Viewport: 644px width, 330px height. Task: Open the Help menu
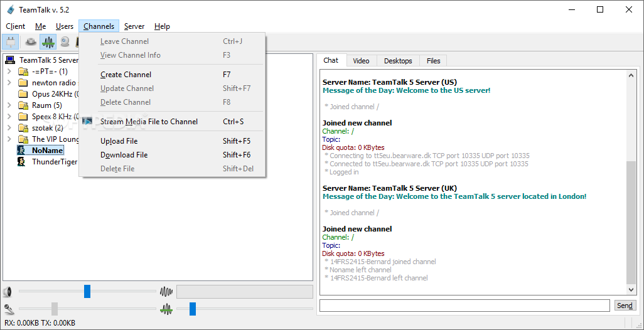[162, 26]
